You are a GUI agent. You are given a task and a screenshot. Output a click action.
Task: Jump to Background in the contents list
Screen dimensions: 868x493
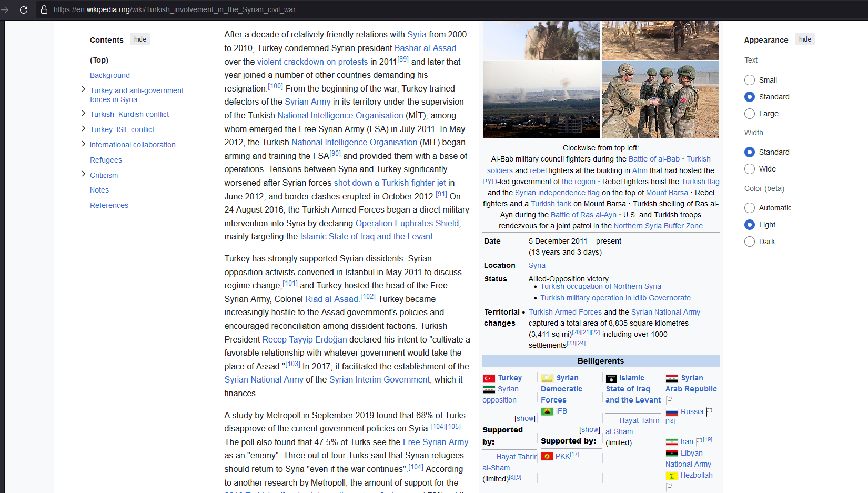[x=110, y=75]
